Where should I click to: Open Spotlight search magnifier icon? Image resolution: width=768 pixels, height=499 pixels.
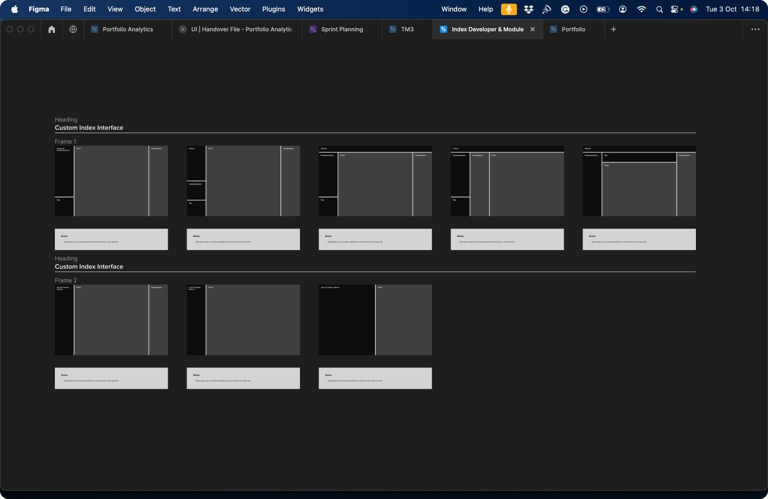tap(659, 9)
